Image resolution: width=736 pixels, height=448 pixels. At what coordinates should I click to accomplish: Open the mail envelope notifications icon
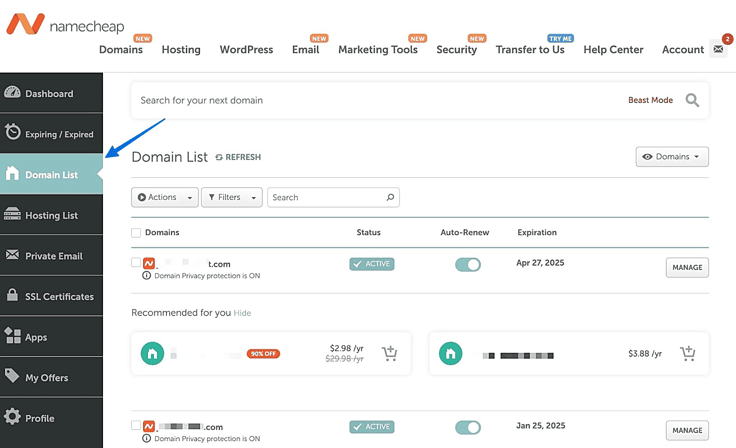pyautogui.click(x=718, y=49)
